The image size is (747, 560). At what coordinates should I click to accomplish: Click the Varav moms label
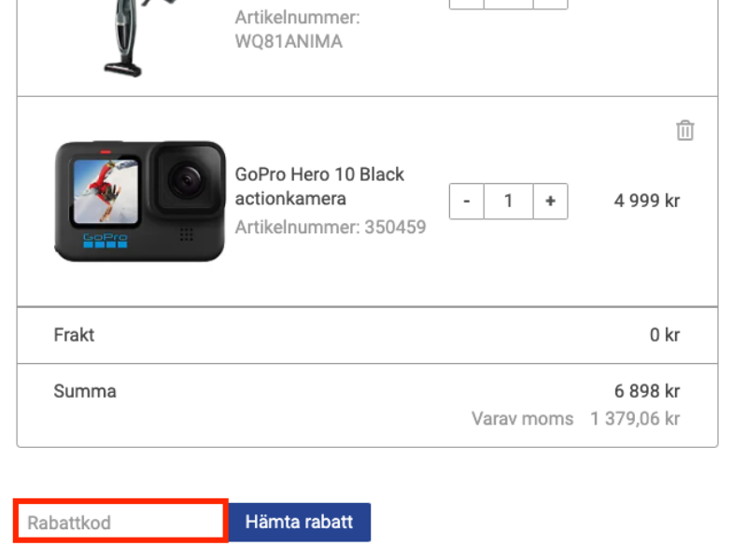coord(522,419)
